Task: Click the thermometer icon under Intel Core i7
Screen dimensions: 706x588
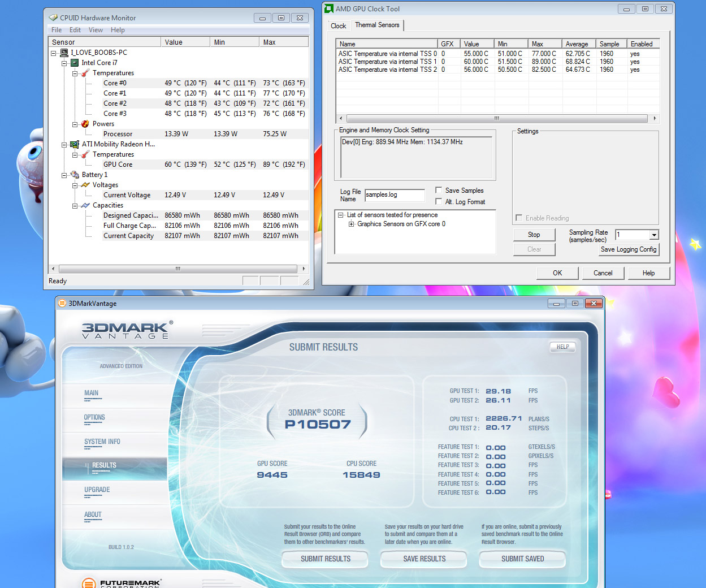Action: click(85, 73)
